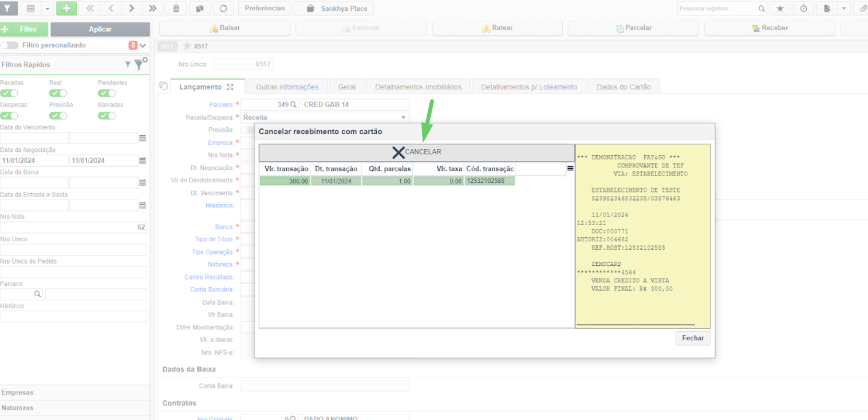Sort by Vlr. transação column header
Viewport: 868px width, 420px height.
tap(285, 169)
